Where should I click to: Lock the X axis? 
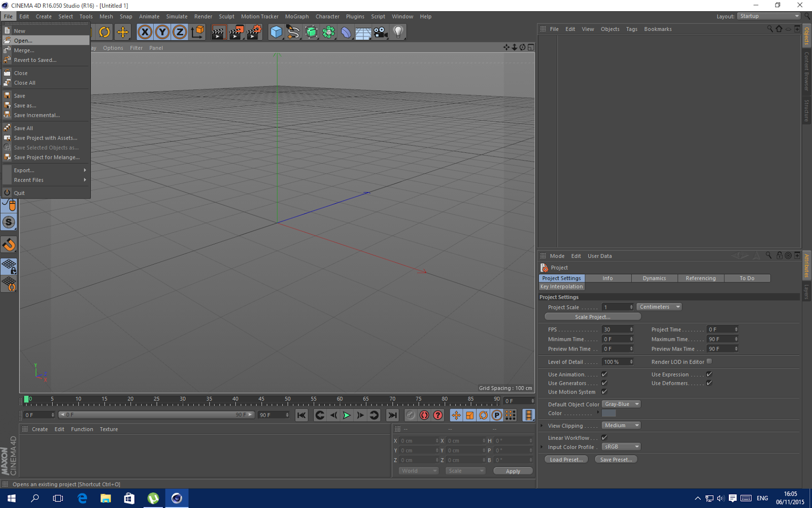point(145,32)
